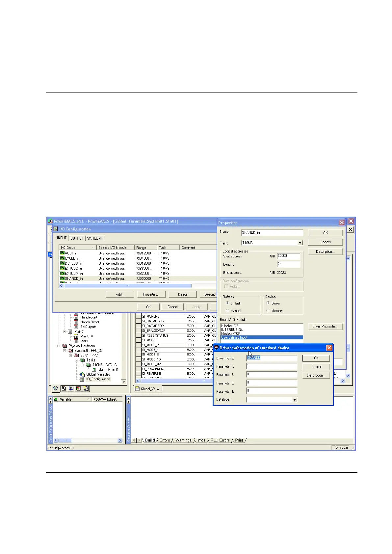Open the PLC Errors message tab

coord(220,440)
